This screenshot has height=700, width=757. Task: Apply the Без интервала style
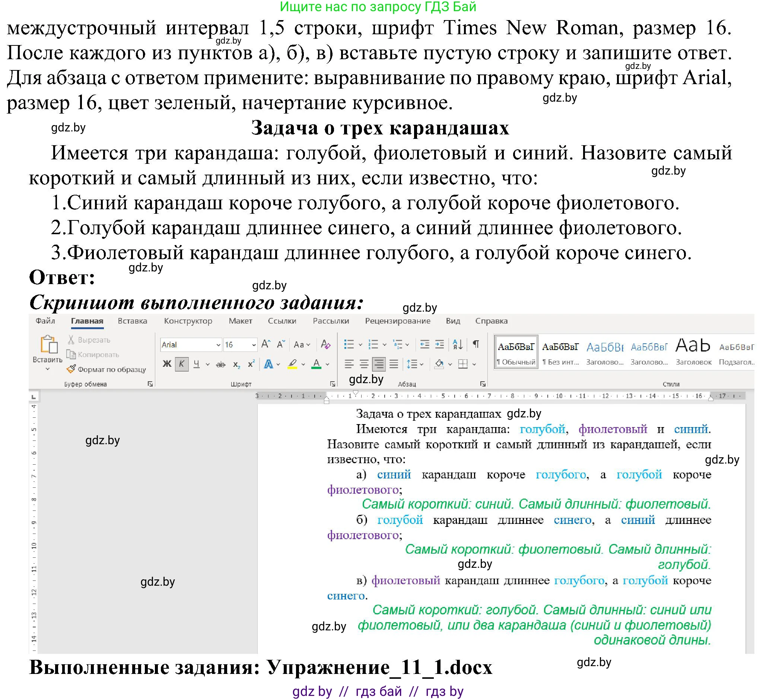point(560,352)
